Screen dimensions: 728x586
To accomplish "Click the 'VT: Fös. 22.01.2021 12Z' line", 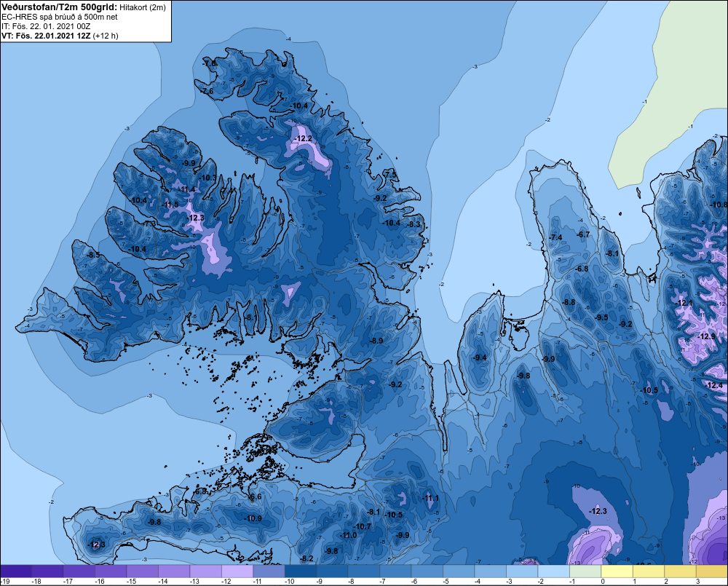I will pos(47,36).
